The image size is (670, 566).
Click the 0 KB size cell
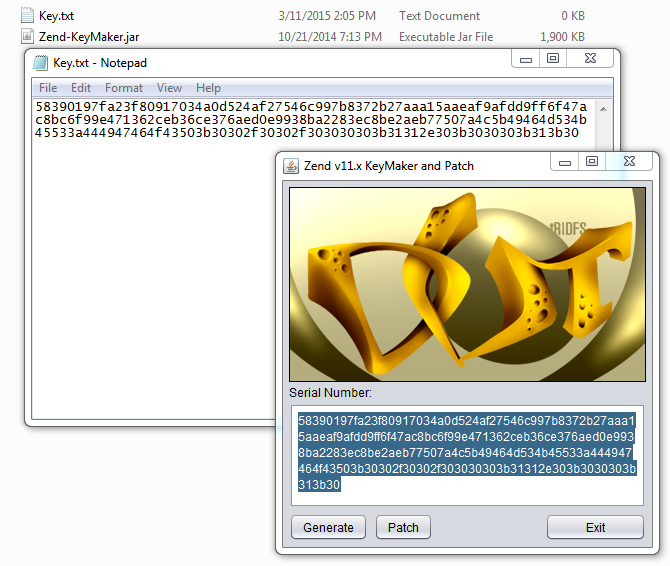coord(573,16)
